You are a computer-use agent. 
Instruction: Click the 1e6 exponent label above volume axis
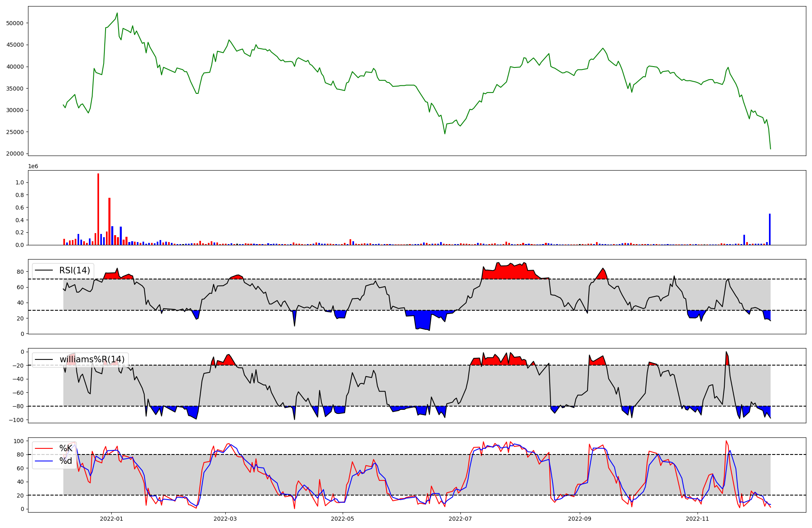point(33,166)
